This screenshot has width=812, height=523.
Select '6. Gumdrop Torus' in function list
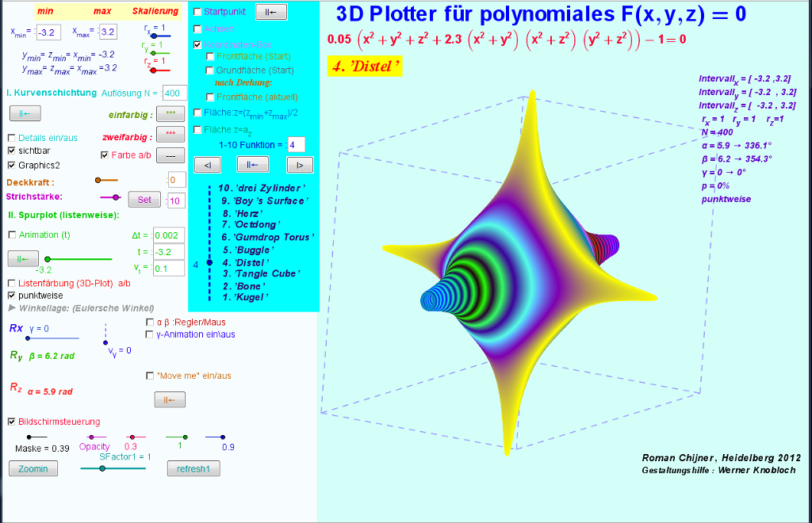click(267, 237)
